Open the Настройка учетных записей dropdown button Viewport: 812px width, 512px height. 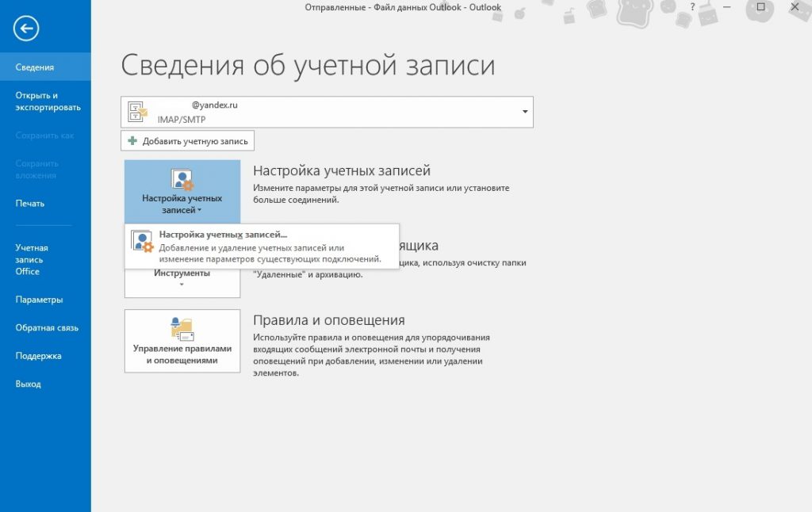coord(182,192)
